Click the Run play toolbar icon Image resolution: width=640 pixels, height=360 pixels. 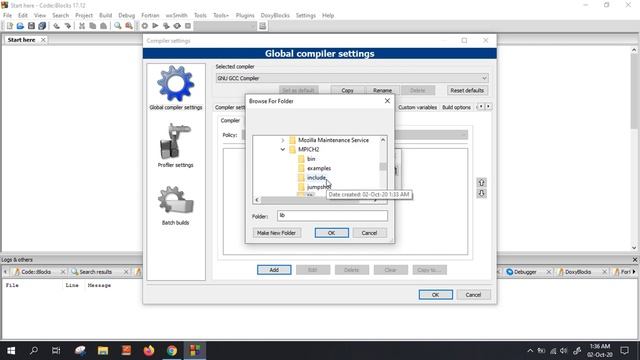[x=155, y=26]
